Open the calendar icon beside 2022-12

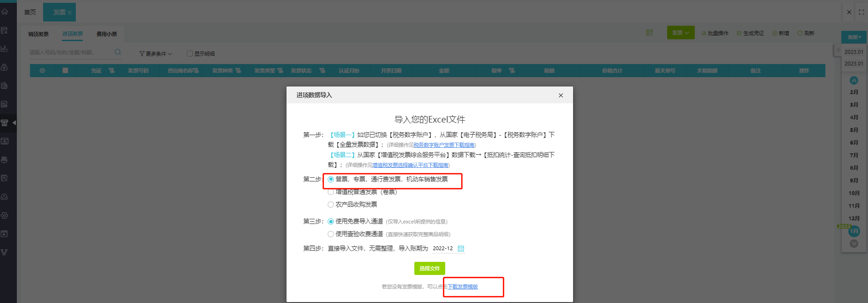point(461,248)
